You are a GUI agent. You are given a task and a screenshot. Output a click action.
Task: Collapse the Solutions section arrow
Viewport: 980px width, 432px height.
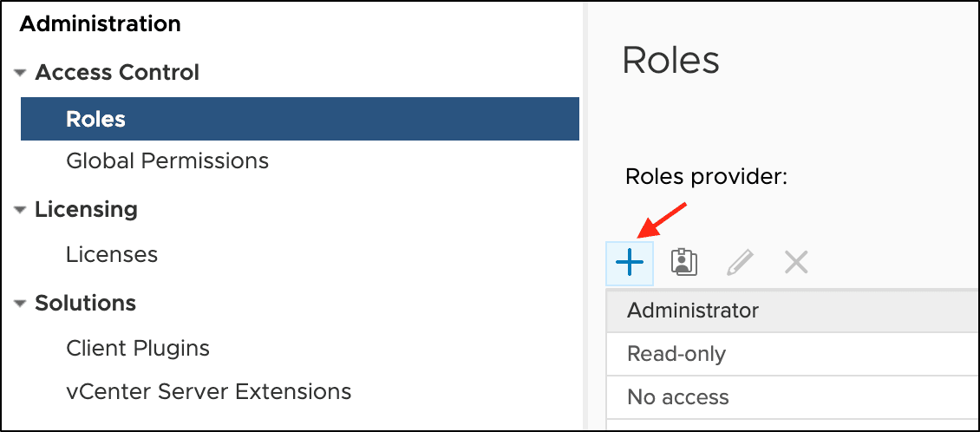tap(21, 304)
